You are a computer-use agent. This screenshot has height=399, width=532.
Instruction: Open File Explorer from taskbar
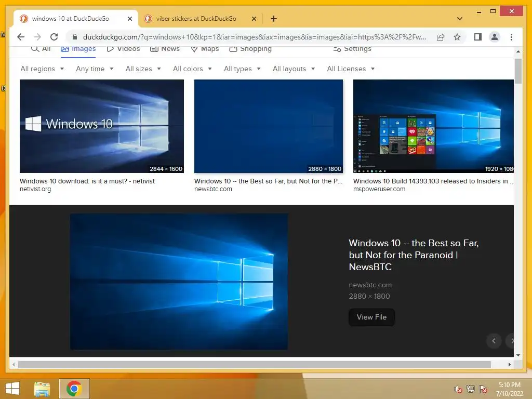click(42, 389)
